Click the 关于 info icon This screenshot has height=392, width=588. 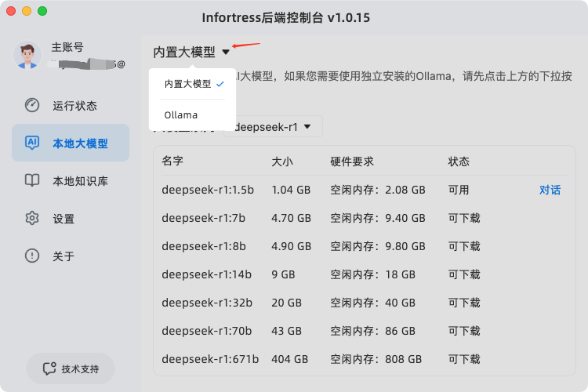click(32, 256)
